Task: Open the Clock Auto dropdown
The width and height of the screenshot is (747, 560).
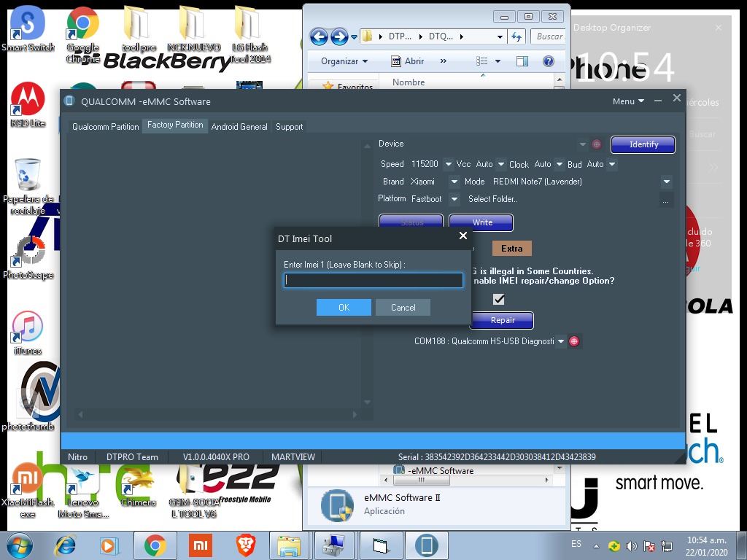Action: (x=560, y=164)
